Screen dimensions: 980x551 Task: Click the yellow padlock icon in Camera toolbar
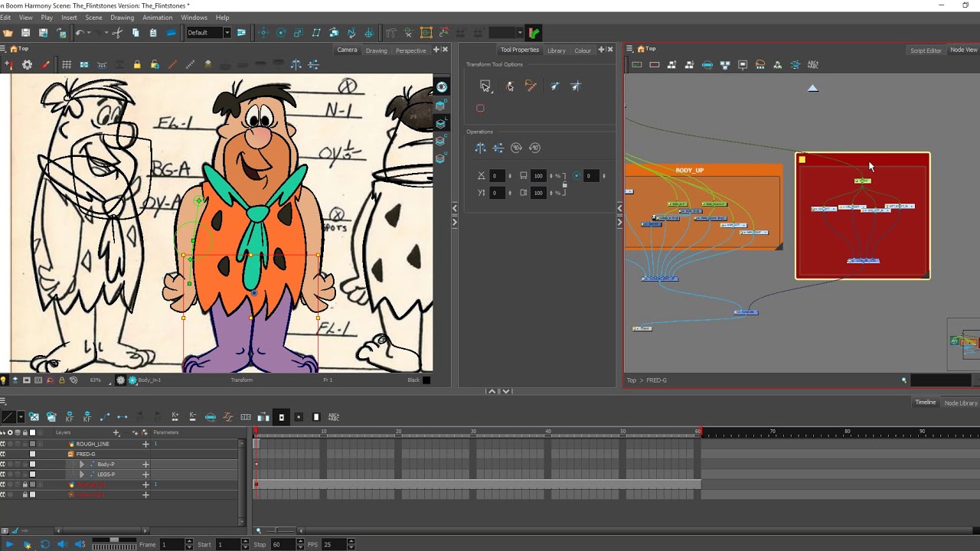(137, 65)
